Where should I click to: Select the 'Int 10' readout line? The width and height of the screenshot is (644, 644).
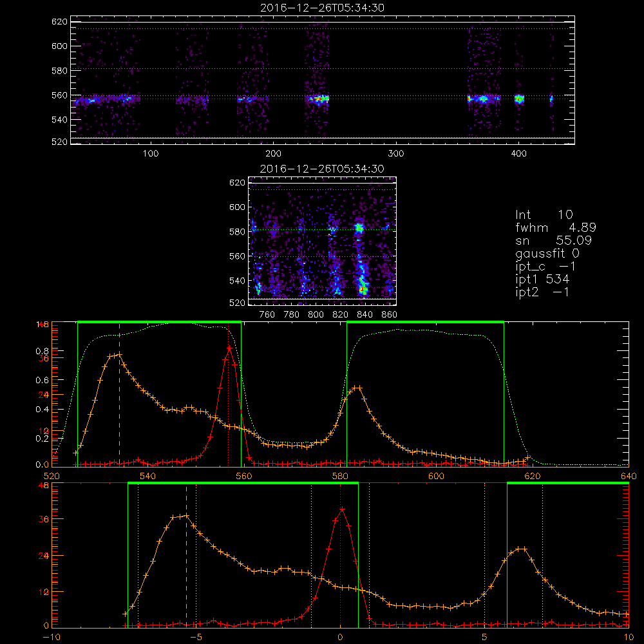point(544,214)
